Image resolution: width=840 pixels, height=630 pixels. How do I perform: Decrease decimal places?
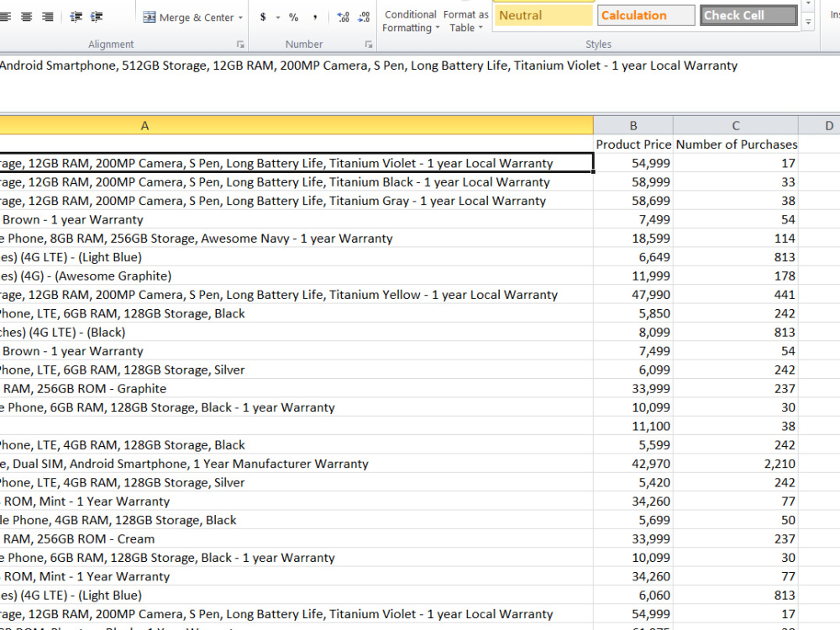tap(364, 17)
